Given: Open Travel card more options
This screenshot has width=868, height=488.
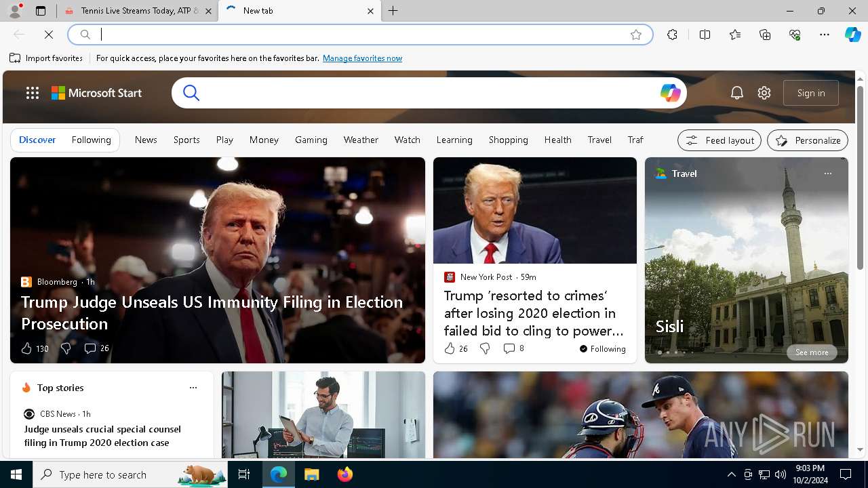Looking at the screenshot, I should pyautogui.click(x=827, y=174).
